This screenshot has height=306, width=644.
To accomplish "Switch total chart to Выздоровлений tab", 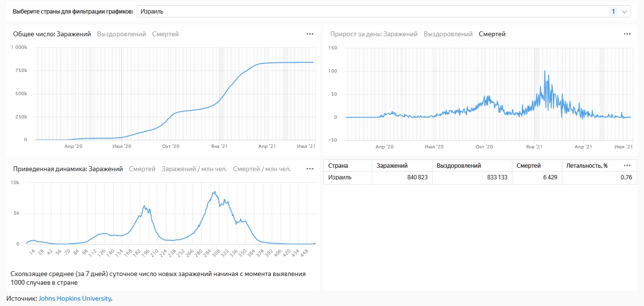I will (121, 34).
